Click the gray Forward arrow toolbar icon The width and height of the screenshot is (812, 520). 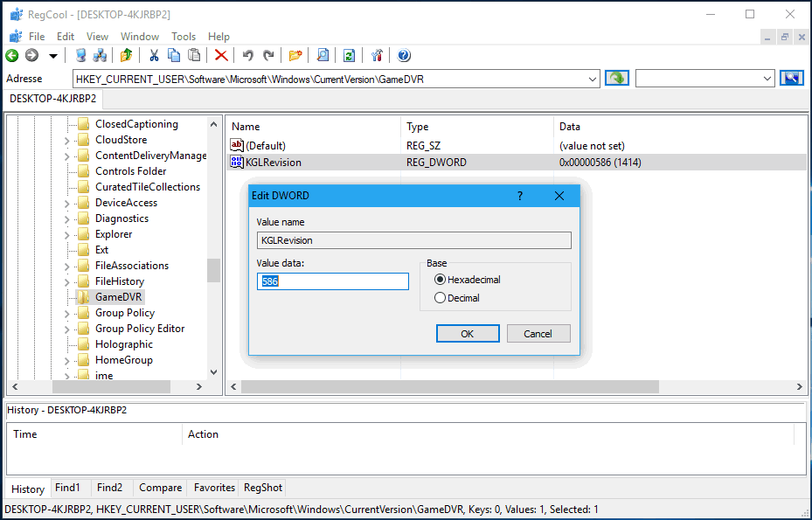tap(31, 55)
